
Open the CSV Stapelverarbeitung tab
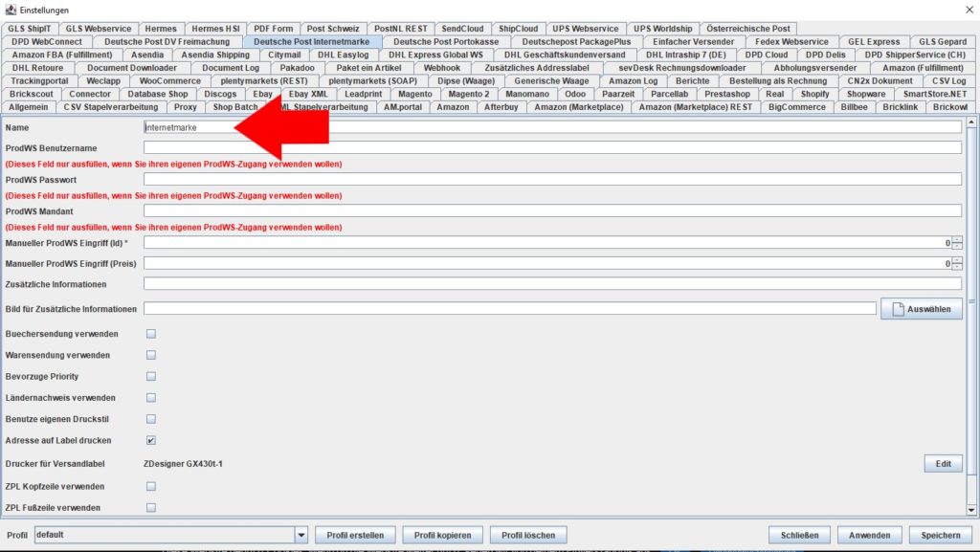click(111, 107)
